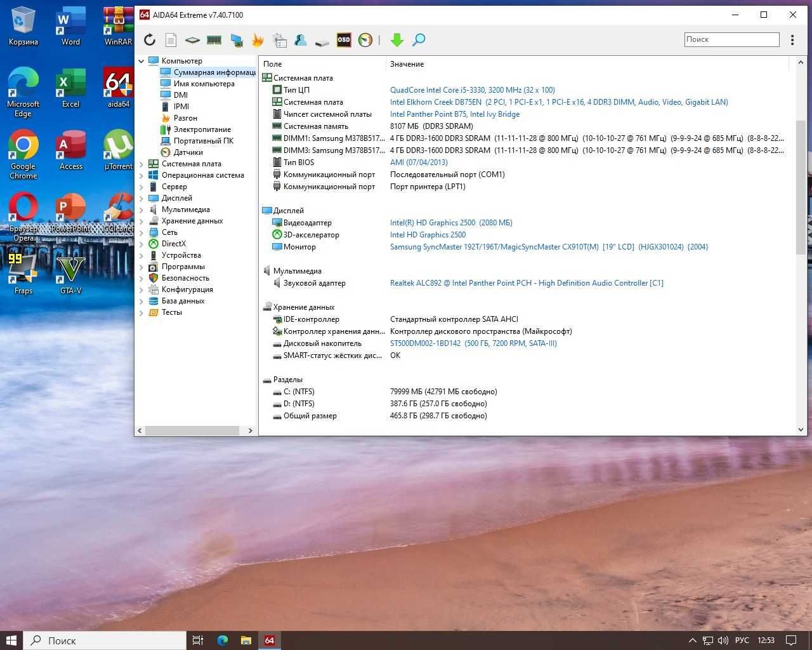Viewport: 812px width, 650px height.
Task: Open the Word desktop shortcut
Action: 71,27
